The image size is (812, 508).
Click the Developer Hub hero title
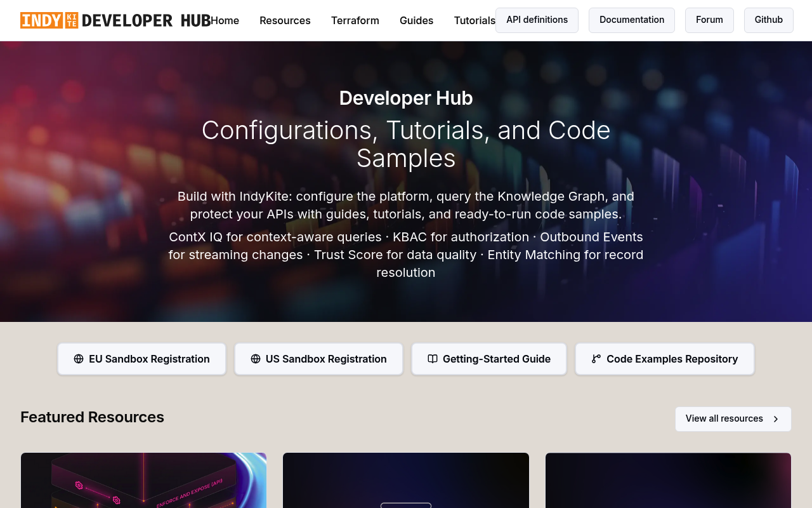click(x=406, y=98)
